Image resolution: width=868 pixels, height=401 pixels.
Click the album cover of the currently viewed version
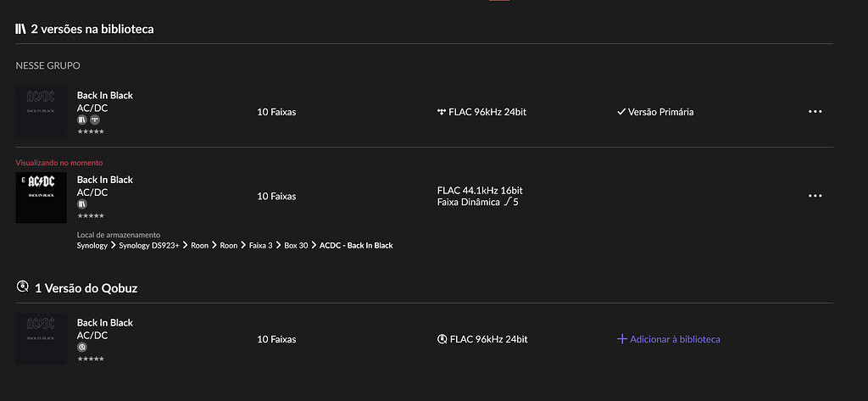click(x=41, y=198)
